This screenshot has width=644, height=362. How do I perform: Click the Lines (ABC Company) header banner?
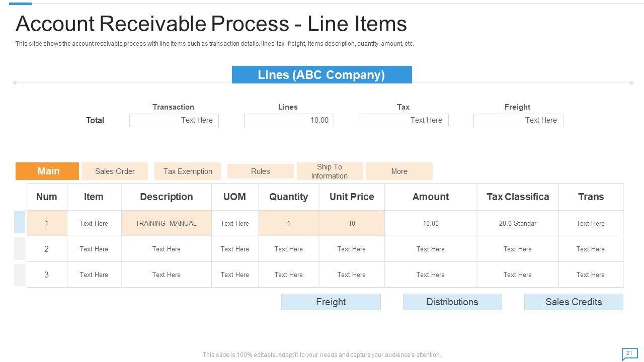(321, 75)
